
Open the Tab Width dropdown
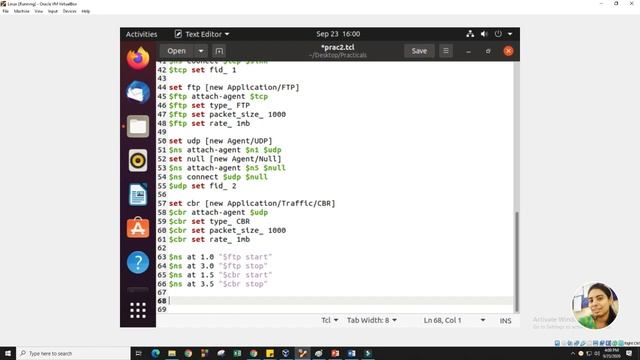372,320
